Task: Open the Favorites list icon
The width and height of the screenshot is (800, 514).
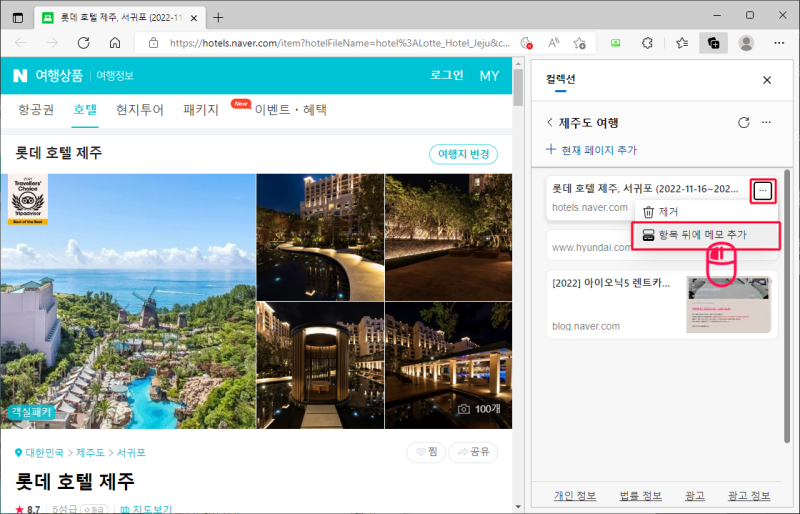Action: pyautogui.click(x=682, y=43)
